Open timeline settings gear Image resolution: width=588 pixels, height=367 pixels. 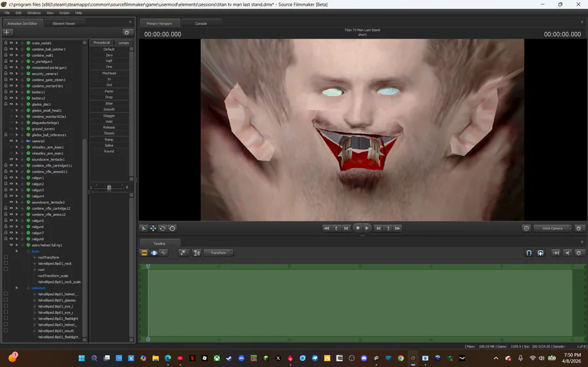point(579,253)
